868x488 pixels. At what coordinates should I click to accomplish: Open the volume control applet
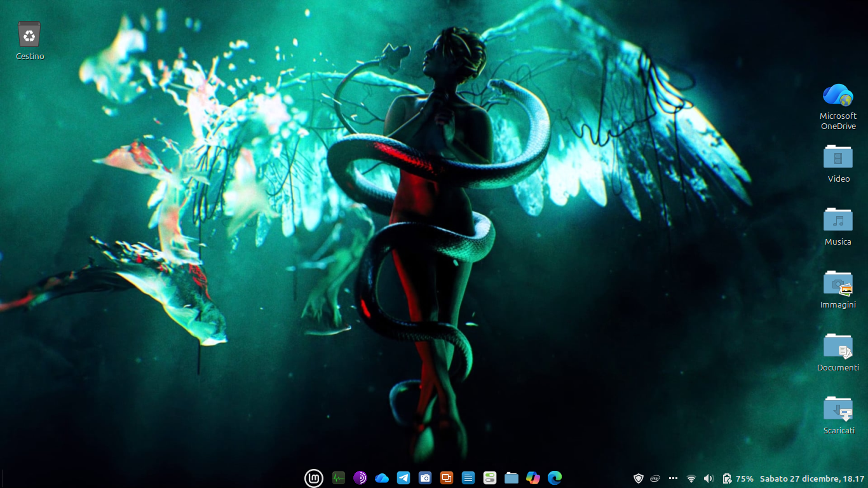click(x=709, y=478)
